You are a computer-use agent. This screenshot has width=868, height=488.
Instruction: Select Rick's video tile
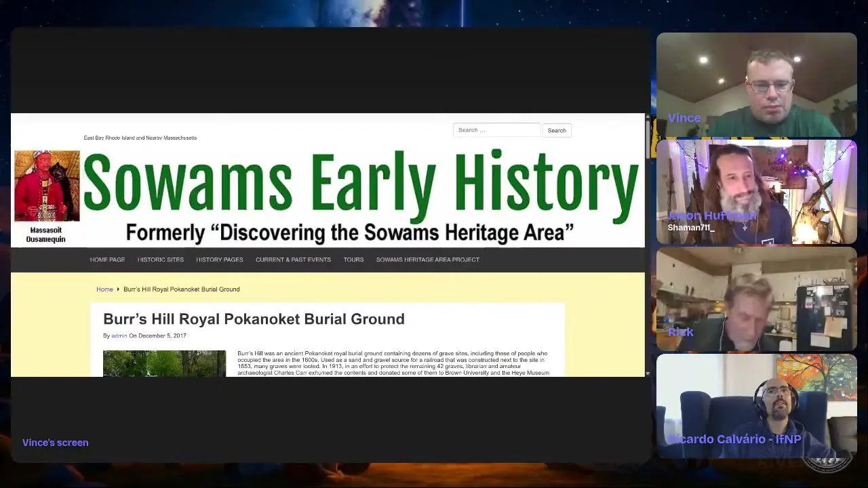756,299
